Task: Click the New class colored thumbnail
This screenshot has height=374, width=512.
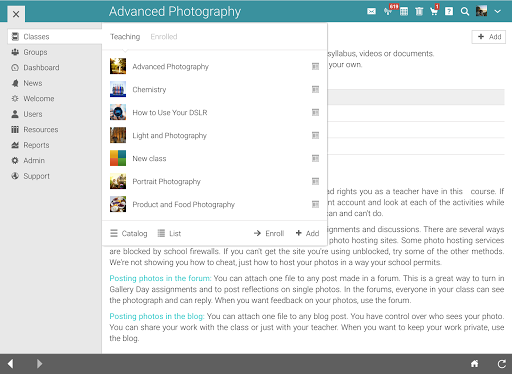Action: click(118, 158)
